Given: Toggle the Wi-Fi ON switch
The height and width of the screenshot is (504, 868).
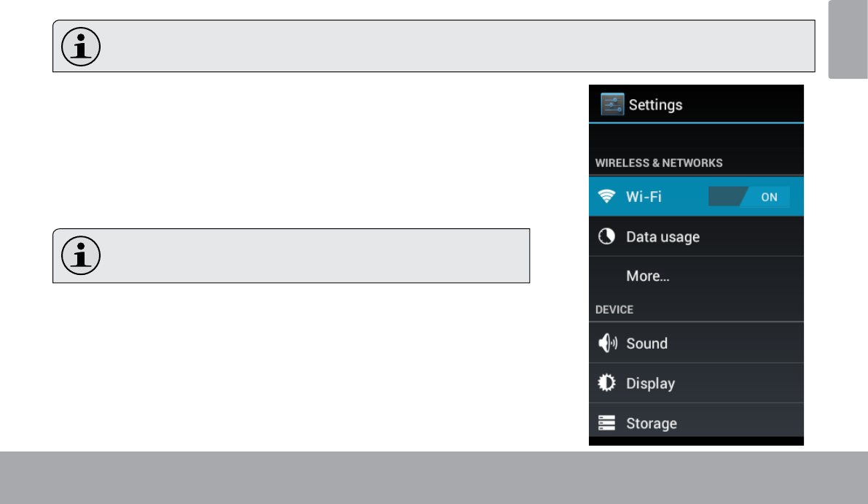Looking at the screenshot, I should point(749,197).
